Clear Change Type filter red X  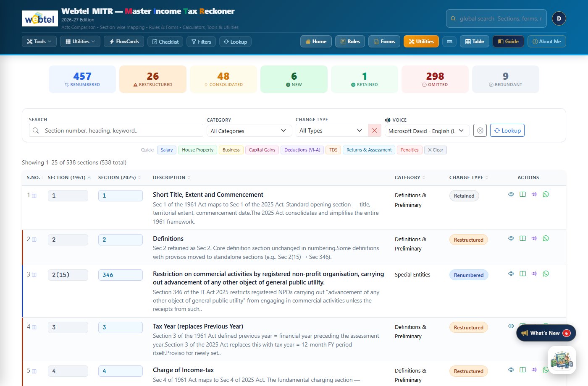[375, 130]
